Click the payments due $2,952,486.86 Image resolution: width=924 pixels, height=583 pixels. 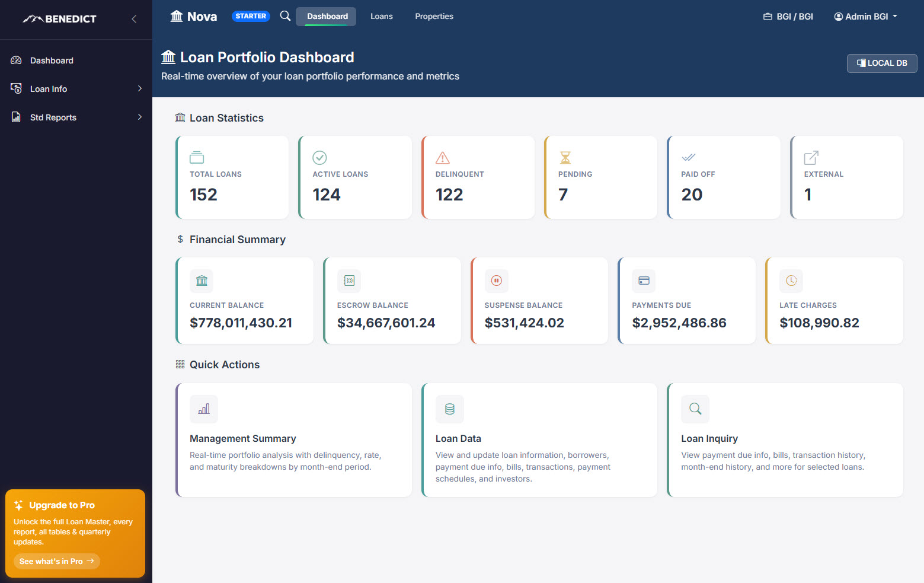(x=679, y=323)
